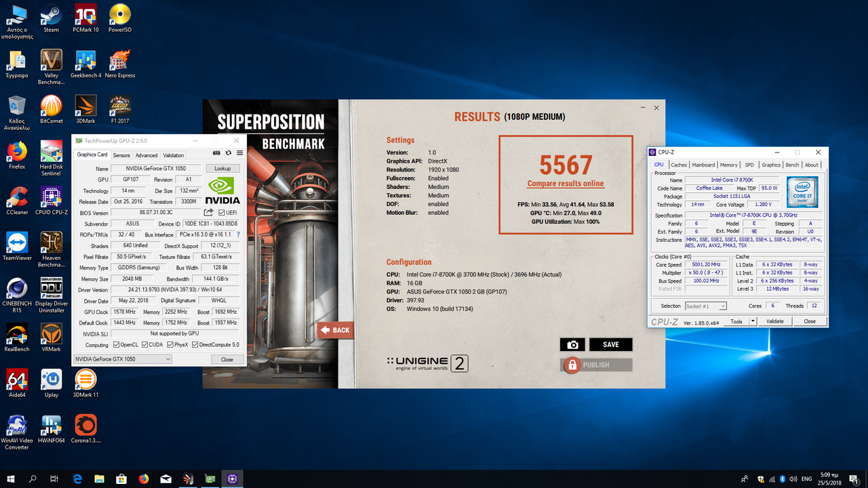The width and height of the screenshot is (868, 488).
Task: Open the GPU-Z hamburger menu
Action: click(x=240, y=152)
